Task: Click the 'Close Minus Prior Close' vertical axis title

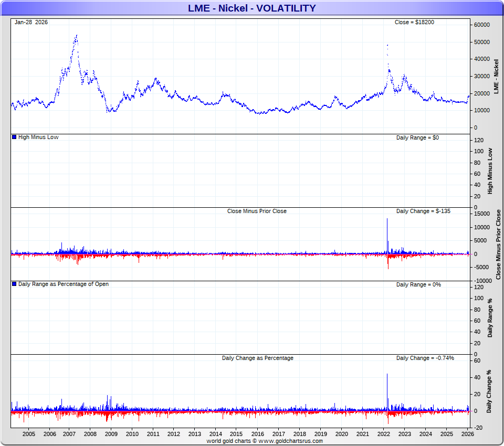Action: tap(499, 245)
